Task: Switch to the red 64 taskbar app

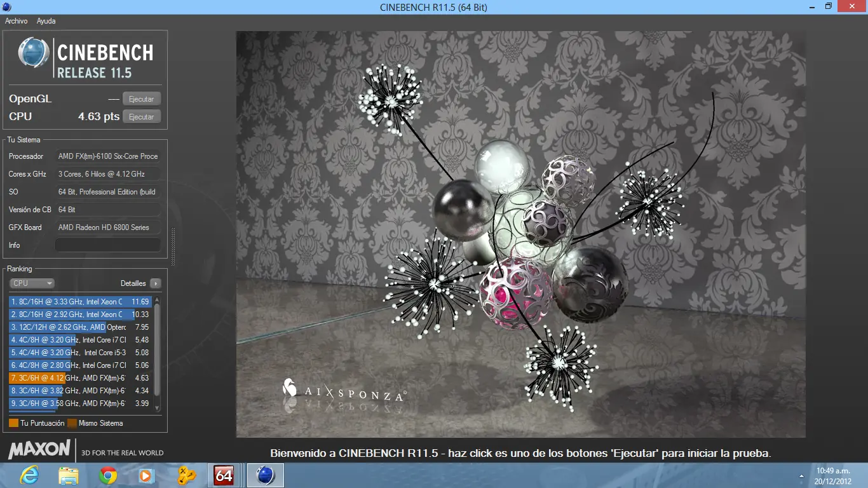Action: (x=224, y=475)
